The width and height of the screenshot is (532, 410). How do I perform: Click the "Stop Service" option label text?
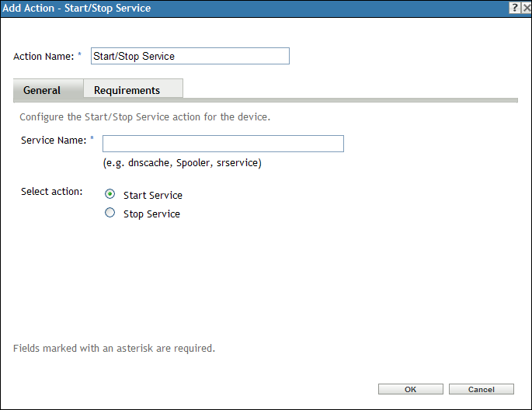click(151, 214)
